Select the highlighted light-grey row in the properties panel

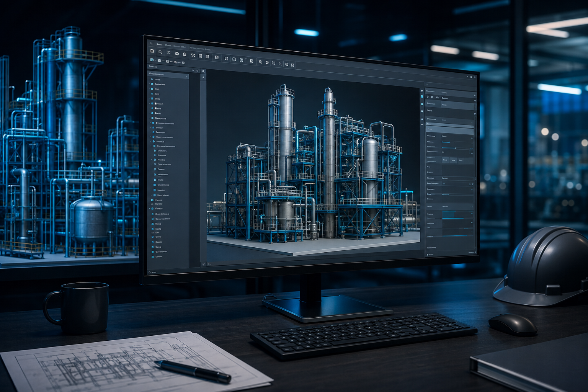(x=450, y=130)
